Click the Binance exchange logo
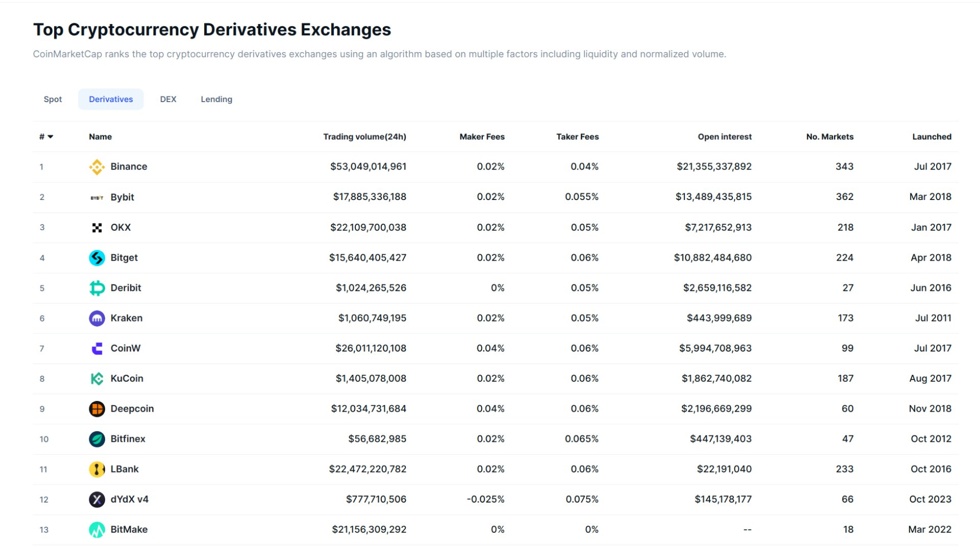The image size is (980, 551). (x=96, y=166)
